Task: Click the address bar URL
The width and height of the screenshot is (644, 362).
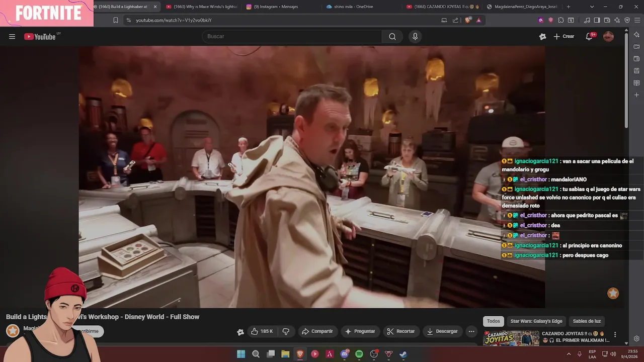Action: [174, 20]
